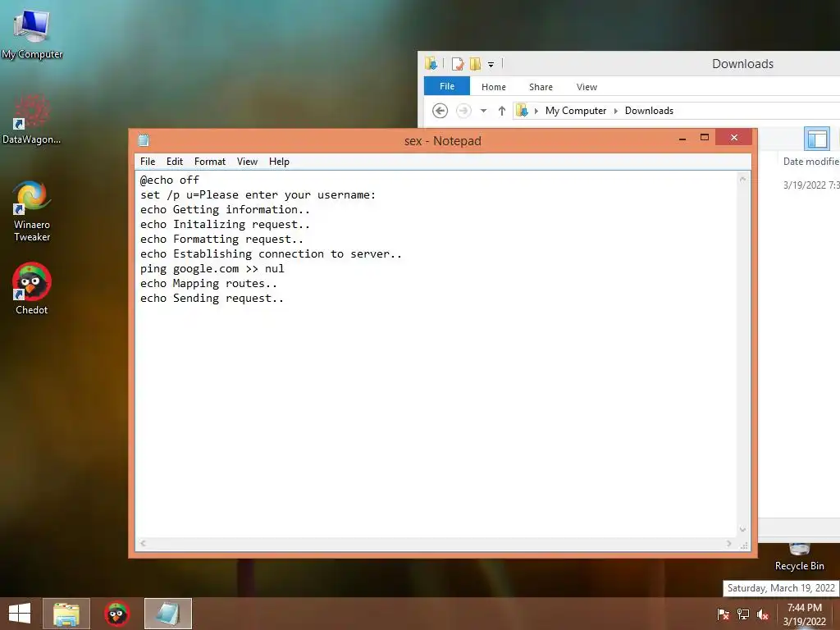Open Chedot from the taskbar
Viewport: 840px width, 630px height.
[116, 614]
